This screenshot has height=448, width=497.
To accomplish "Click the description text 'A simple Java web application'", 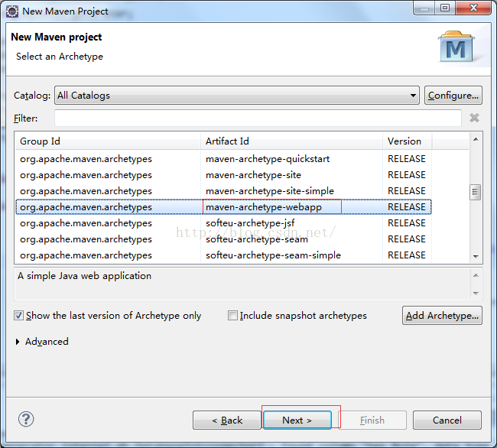I will (84, 276).
